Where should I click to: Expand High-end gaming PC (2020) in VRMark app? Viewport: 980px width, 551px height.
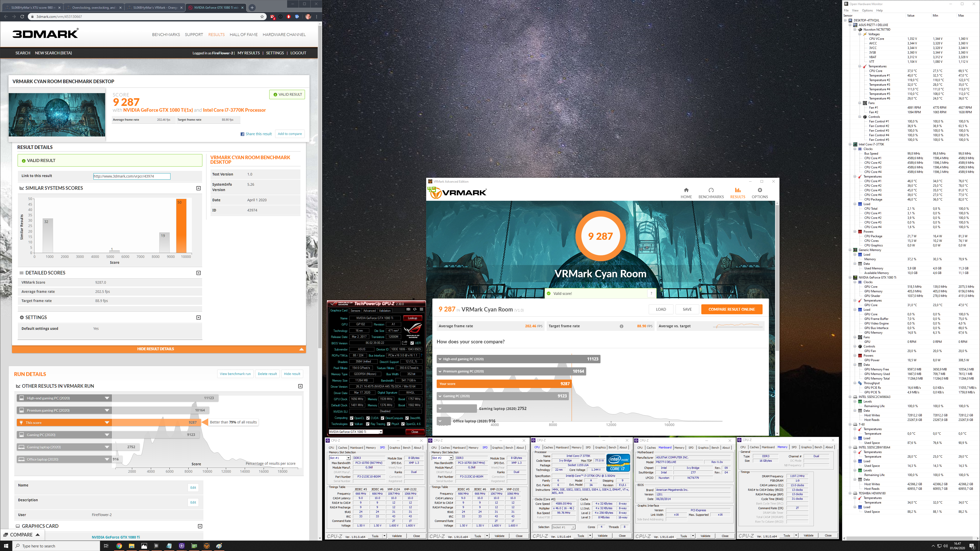440,359
